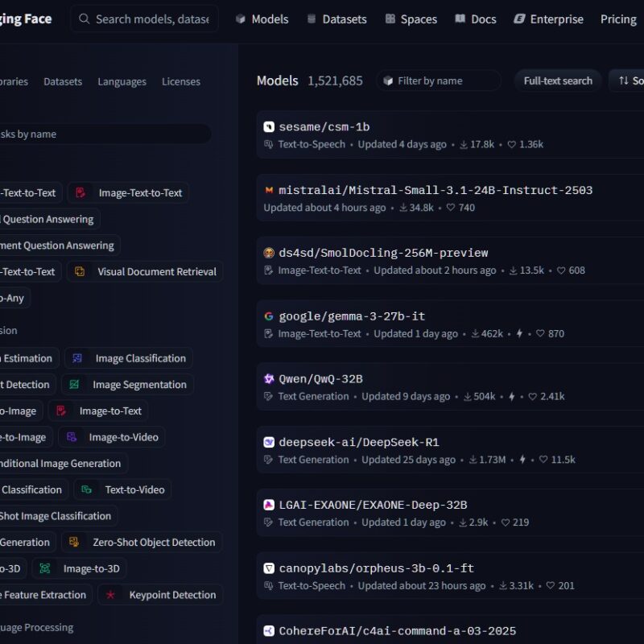Image resolution: width=644 pixels, height=644 pixels.
Task: Click the Models cube icon in navbar
Action: coord(240,19)
